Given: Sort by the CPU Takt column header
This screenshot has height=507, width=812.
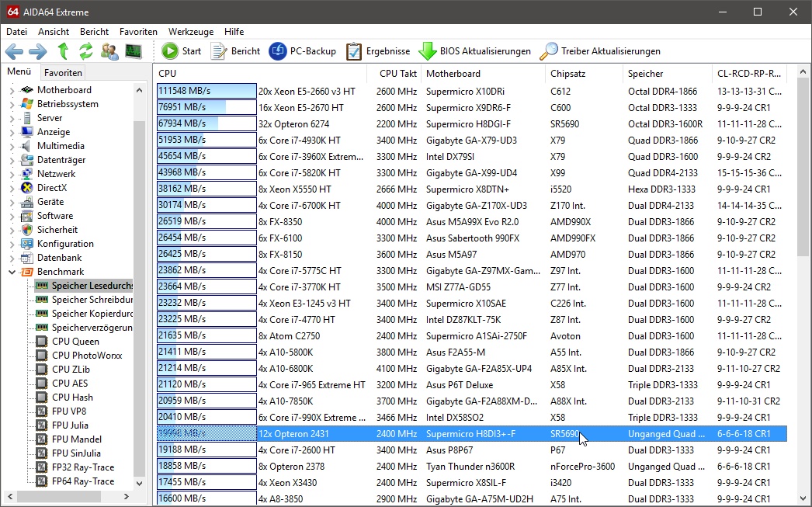Looking at the screenshot, I should (x=394, y=74).
